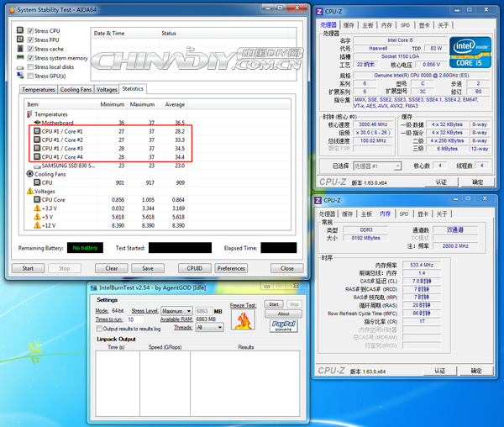504x427 pixels.
Task: Enable the Stress GPU(s) checkbox
Action: coord(30,76)
